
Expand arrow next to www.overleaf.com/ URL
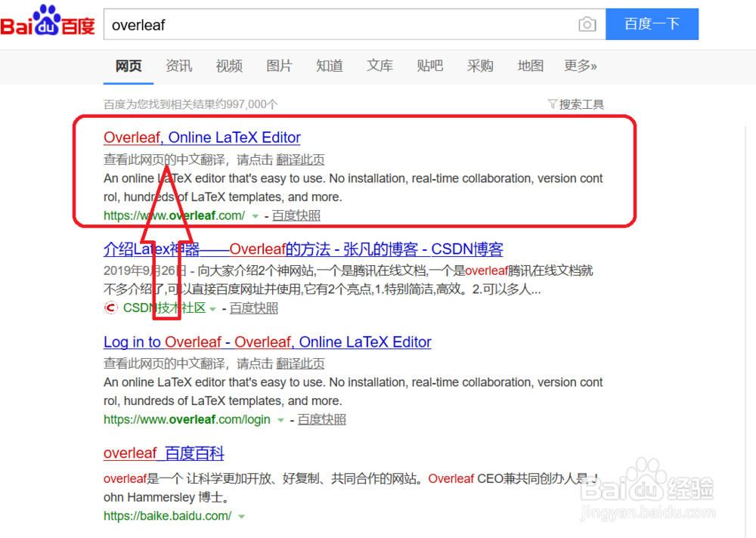tap(255, 216)
